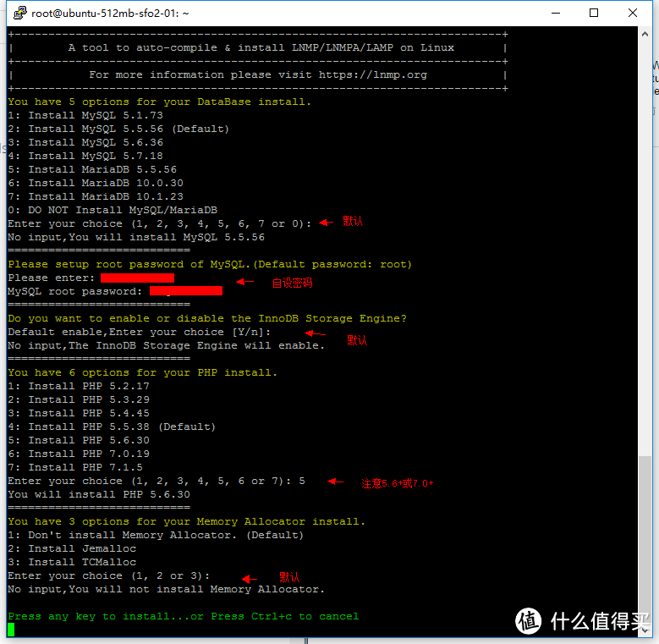The height and width of the screenshot is (644, 659).
Task: Click 'Enter your choice (1, 2 or 3):' prompt
Action: 108,575
